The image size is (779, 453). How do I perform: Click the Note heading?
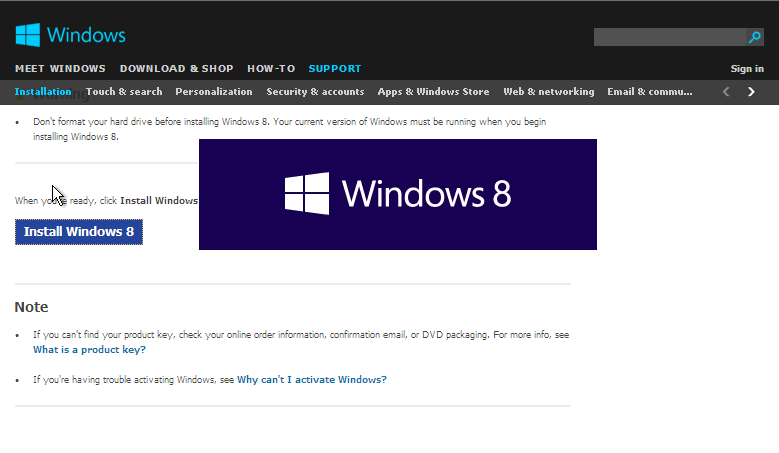point(31,307)
